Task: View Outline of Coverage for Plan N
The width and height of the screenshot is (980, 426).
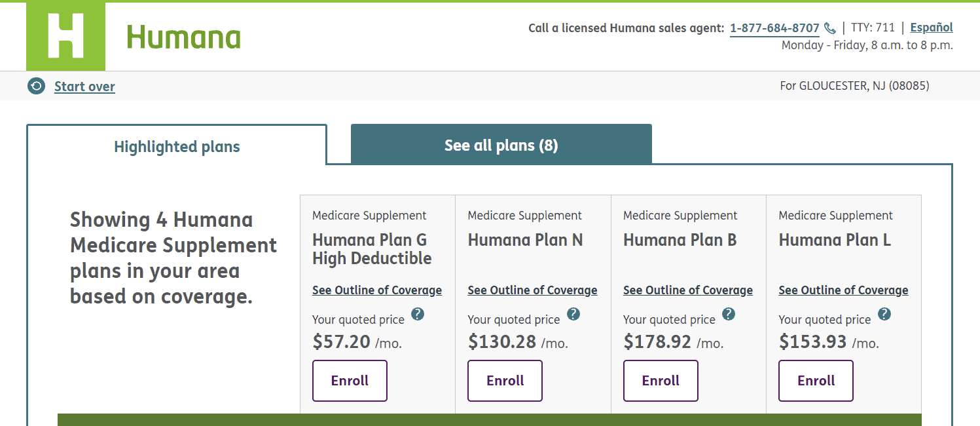Action: [532, 290]
